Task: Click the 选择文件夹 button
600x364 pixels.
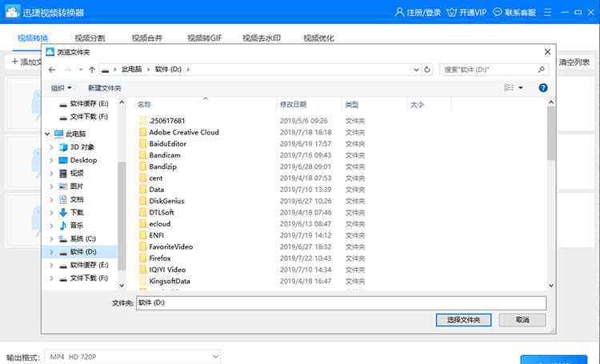Action: (x=463, y=319)
